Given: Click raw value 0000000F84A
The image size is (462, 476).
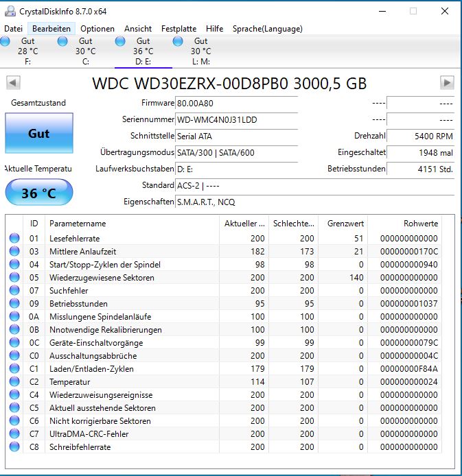Looking at the screenshot, I should pyautogui.click(x=409, y=369).
